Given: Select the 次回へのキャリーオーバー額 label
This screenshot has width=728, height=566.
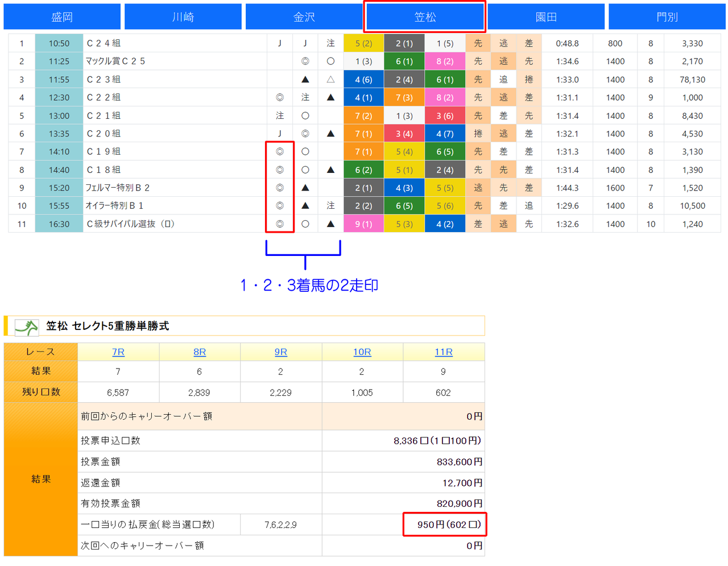Looking at the screenshot, I should click(142, 546).
